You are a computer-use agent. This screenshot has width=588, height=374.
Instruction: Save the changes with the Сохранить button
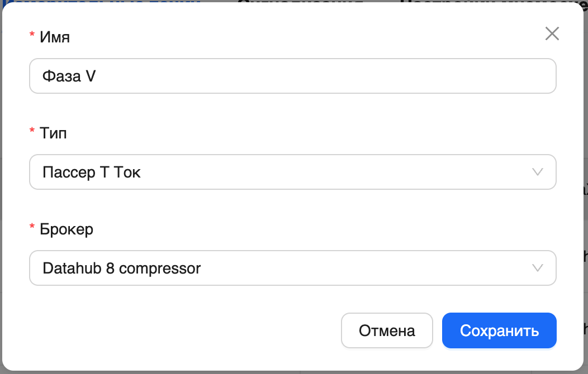click(x=499, y=330)
